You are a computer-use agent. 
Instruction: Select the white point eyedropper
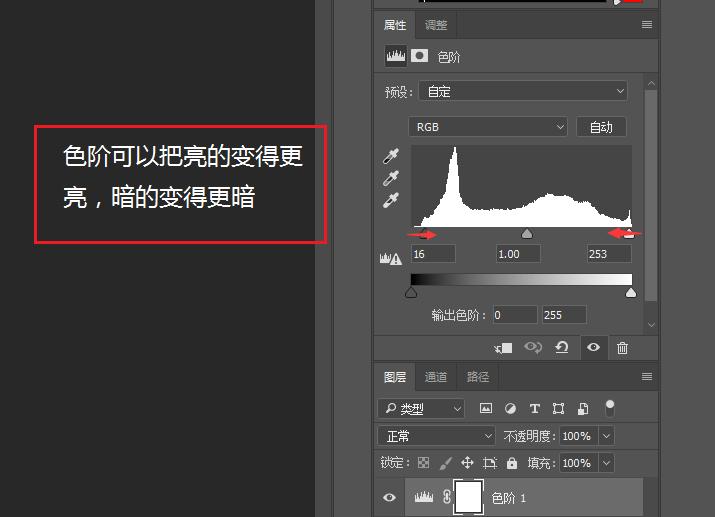pos(391,200)
